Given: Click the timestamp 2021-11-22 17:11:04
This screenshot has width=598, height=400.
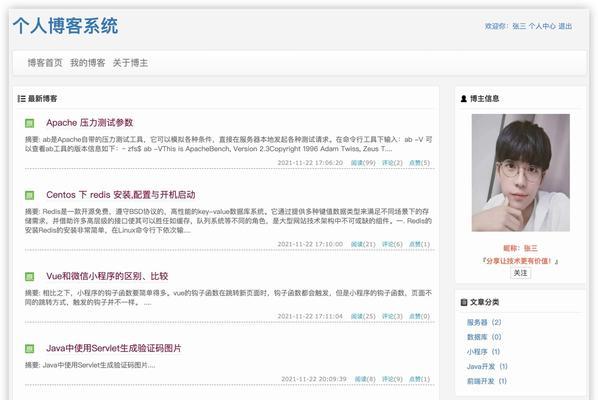Looking at the screenshot, I should coord(310,316).
